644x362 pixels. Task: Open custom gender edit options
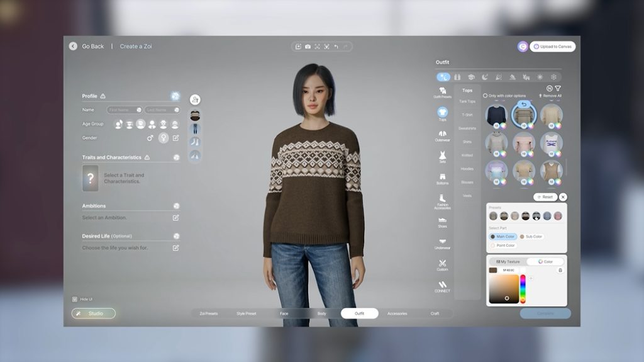[176, 138]
